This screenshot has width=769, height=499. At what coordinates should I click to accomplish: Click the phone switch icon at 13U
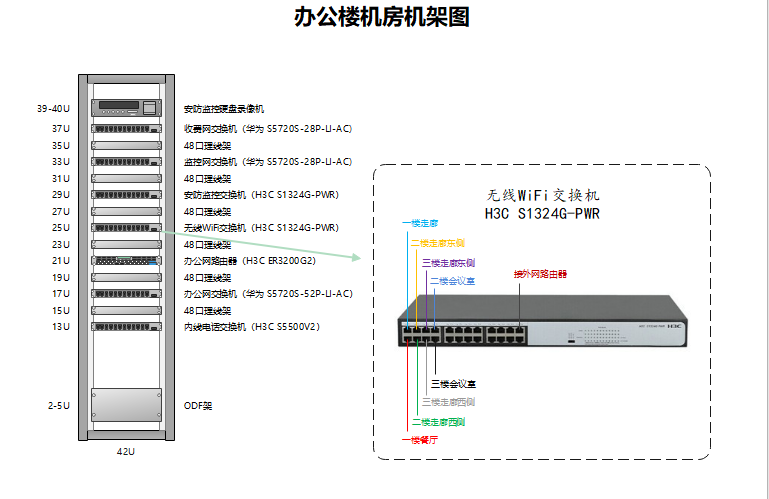(127, 327)
